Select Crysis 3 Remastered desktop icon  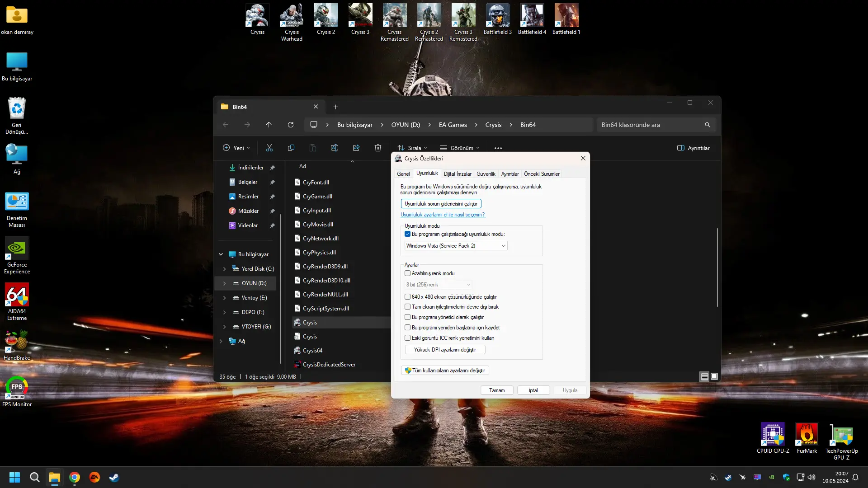pyautogui.click(x=463, y=23)
